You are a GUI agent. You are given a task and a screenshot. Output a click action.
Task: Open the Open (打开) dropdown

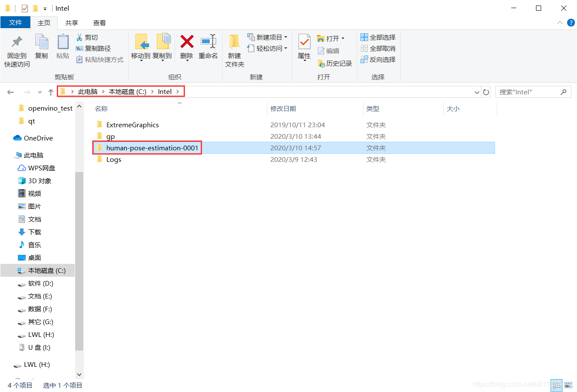pyautogui.click(x=331, y=38)
